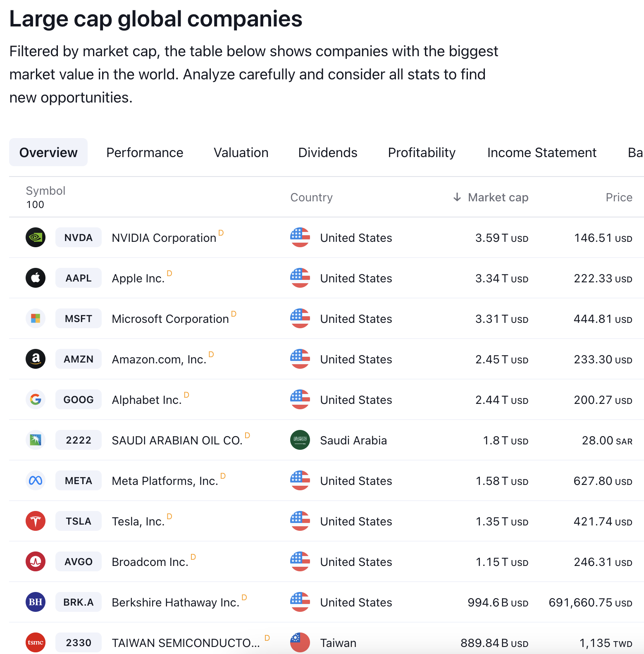Click the Country column header
644x654 pixels.
[x=311, y=198]
